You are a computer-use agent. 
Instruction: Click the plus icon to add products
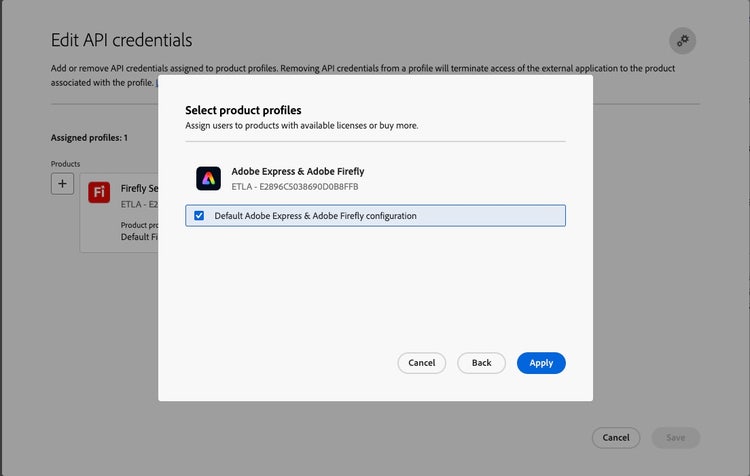pos(62,183)
